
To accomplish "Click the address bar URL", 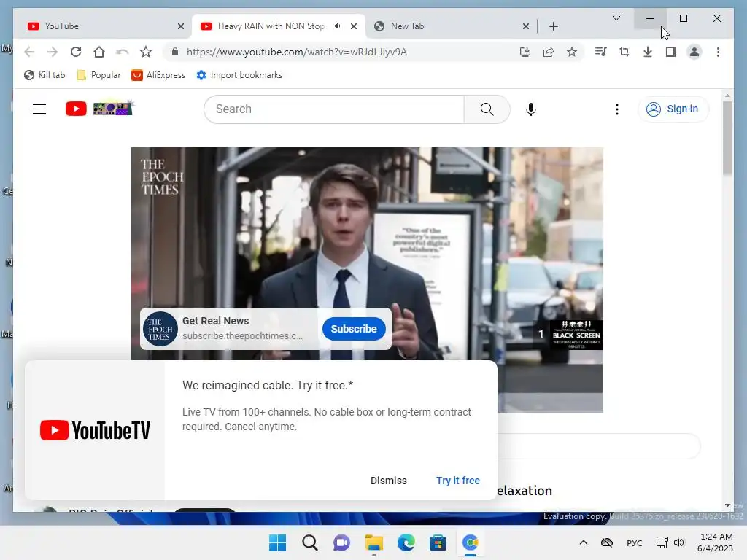I will pos(297,52).
